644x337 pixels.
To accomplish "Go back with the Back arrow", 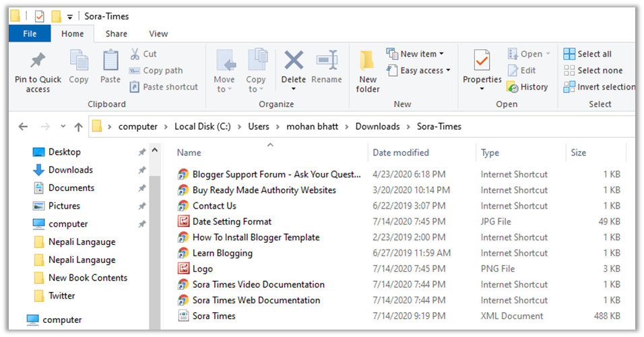I will [x=24, y=126].
